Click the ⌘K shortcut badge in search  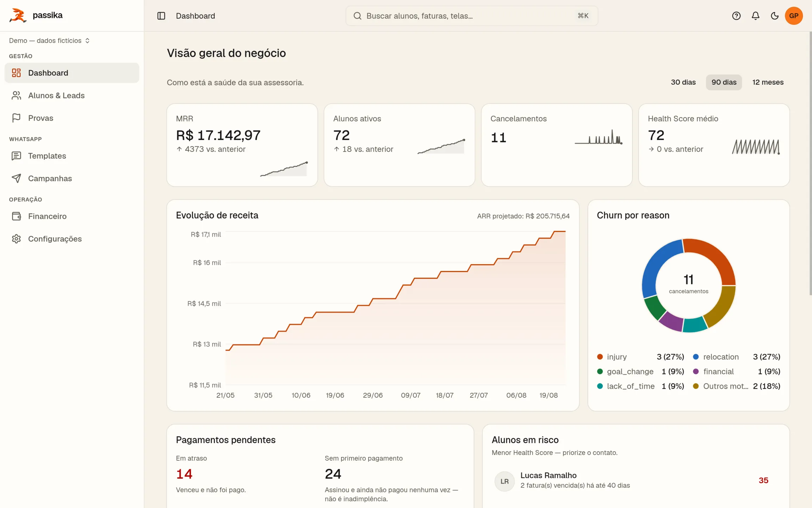(583, 16)
